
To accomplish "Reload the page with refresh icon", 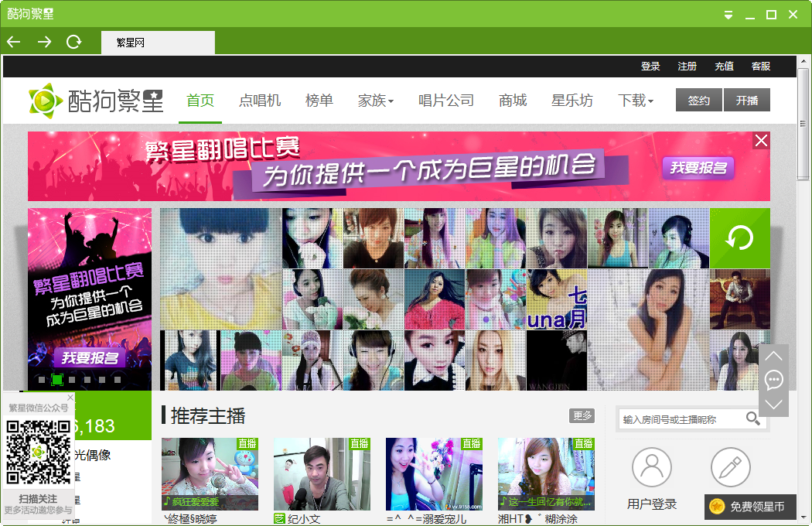I will pyautogui.click(x=74, y=42).
